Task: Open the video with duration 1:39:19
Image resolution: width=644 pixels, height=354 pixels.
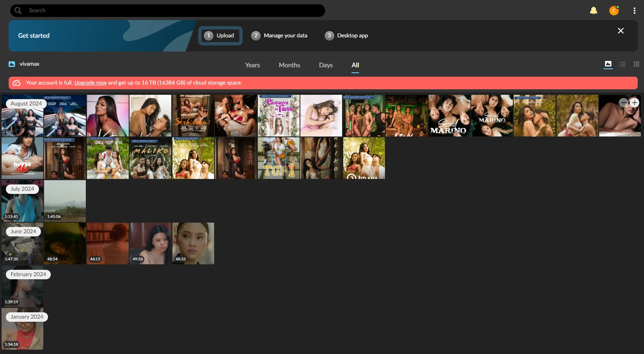Action: [22, 286]
